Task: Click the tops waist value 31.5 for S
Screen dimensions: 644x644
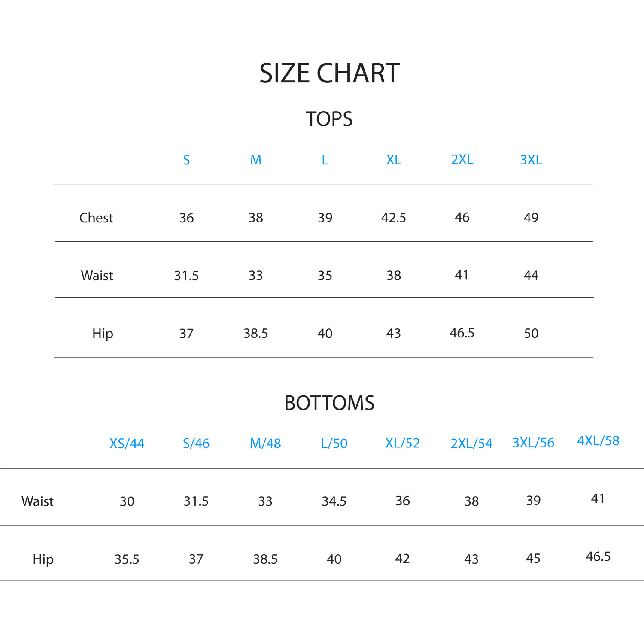Action: pos(186,276)
